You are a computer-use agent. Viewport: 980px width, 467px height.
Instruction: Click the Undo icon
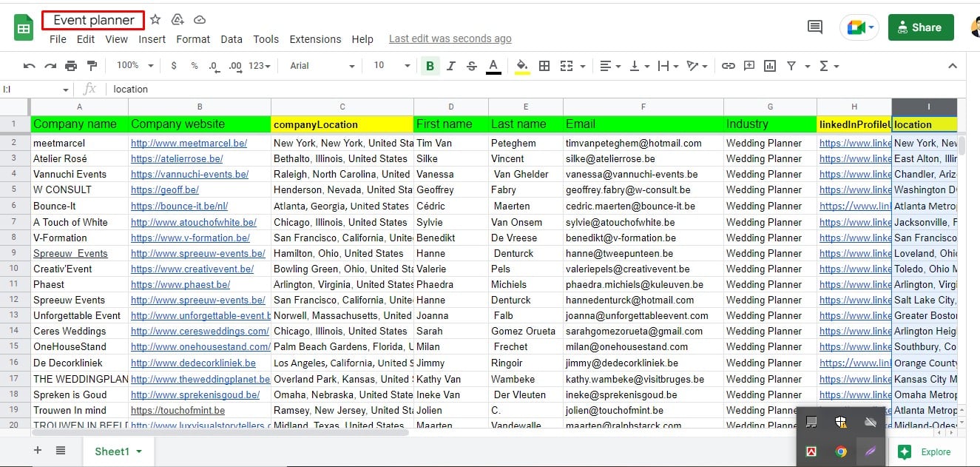click(28, 65)
